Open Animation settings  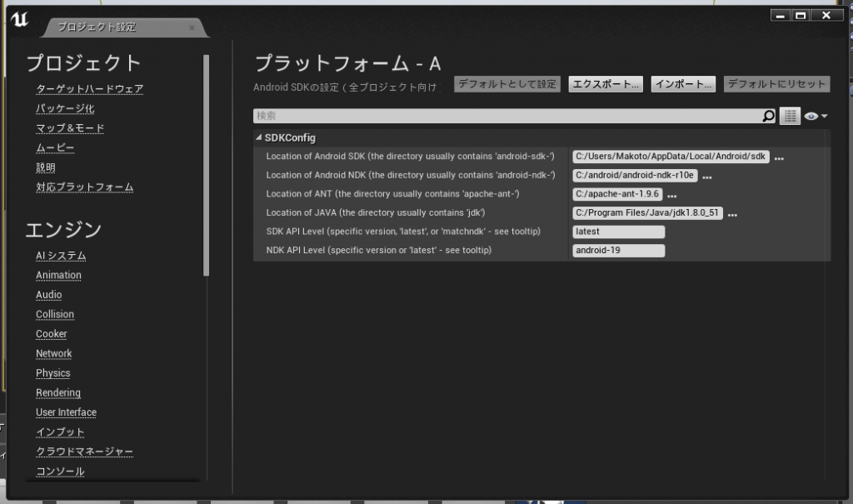point(59,275)
